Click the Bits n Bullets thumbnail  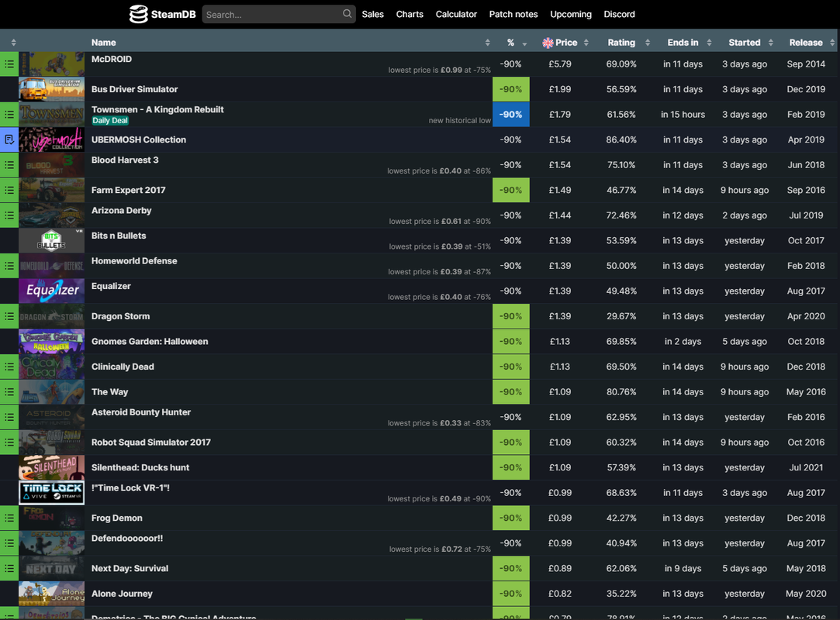[51, 240]
